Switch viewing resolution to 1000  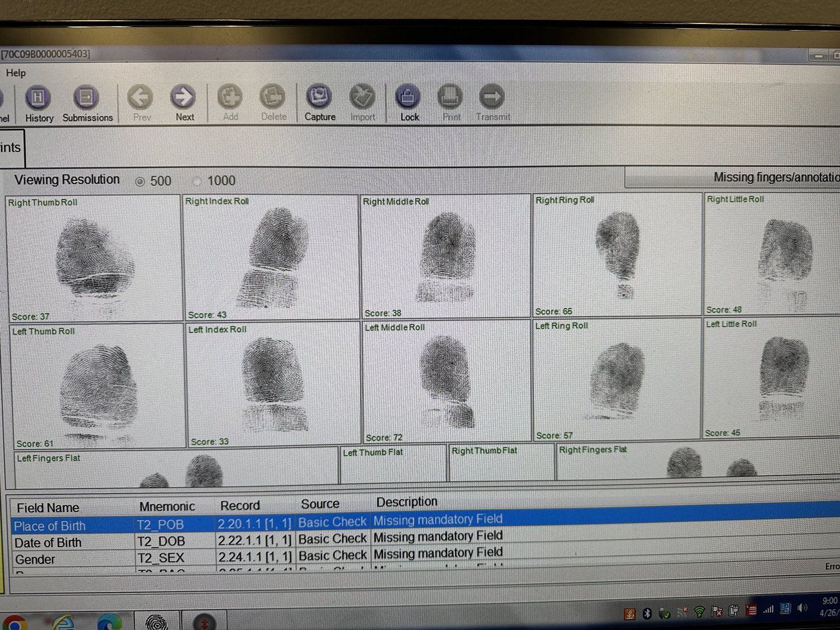click(x=197, y=180)
